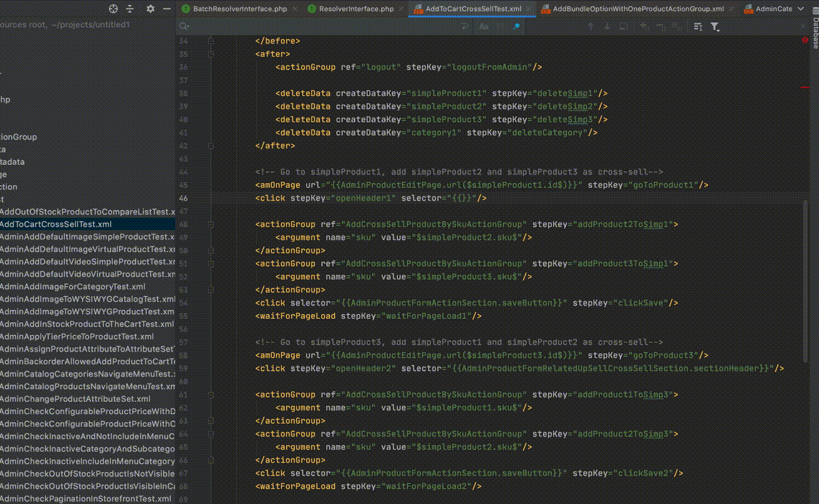Image resolution: width=819 pixels, height=504 pixels.
Task: Click into the find search field
Action: (315, 26)
